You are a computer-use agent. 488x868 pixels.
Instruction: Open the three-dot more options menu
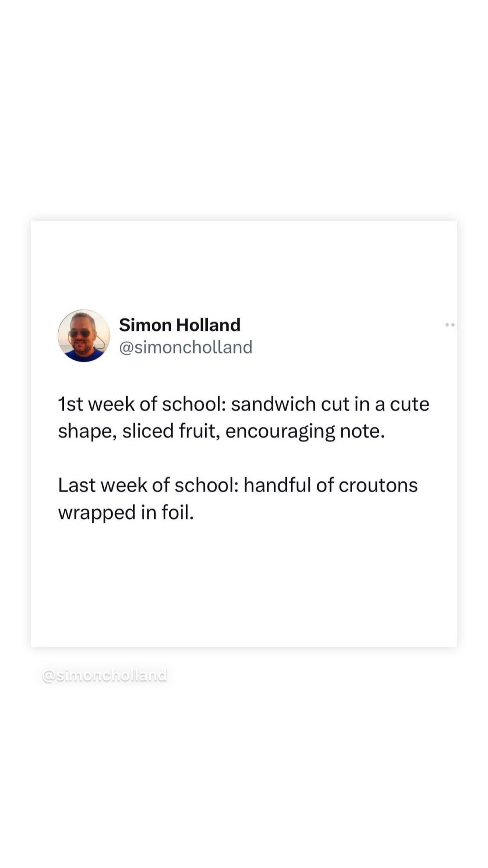click(x=450, y=325)
